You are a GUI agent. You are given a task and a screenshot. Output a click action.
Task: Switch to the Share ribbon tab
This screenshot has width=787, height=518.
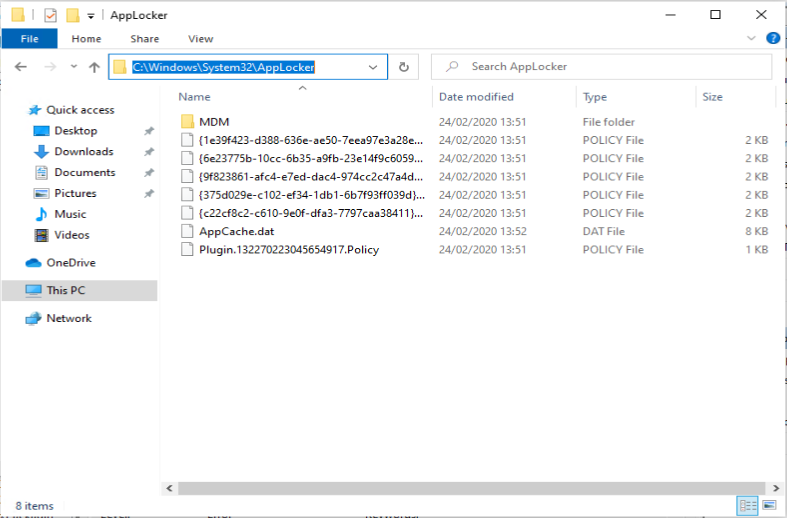click(145, 39)
